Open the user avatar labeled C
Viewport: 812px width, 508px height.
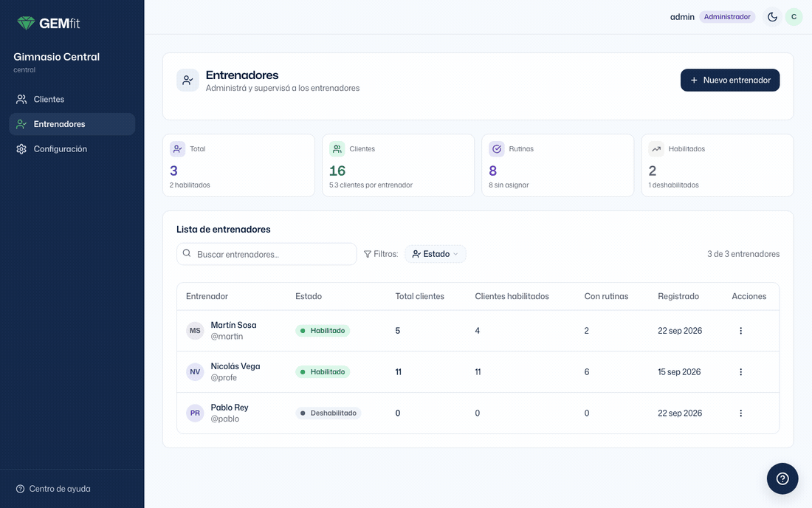pos(794,17)
